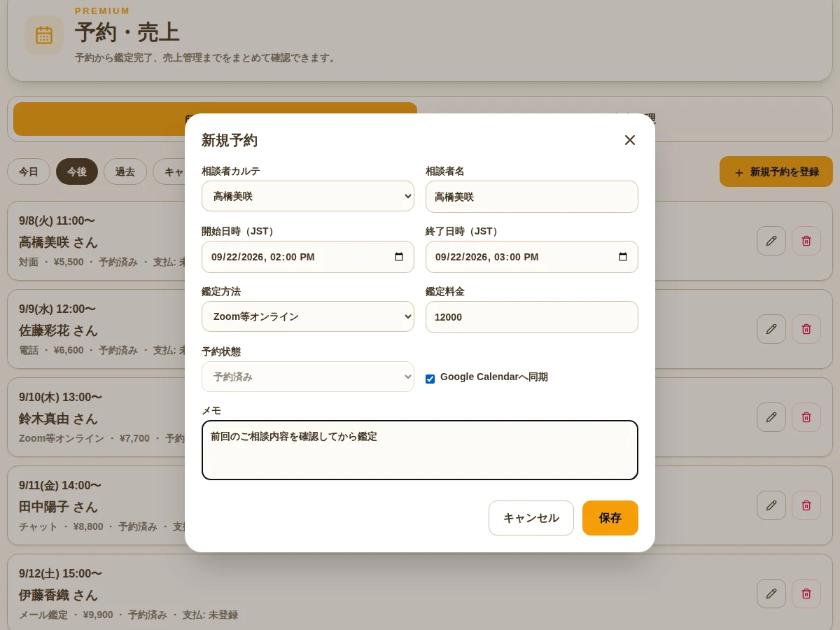Delete 伊藤香織 reservation trash icon
Screen dimensions: 840x630
coord(806,594)
